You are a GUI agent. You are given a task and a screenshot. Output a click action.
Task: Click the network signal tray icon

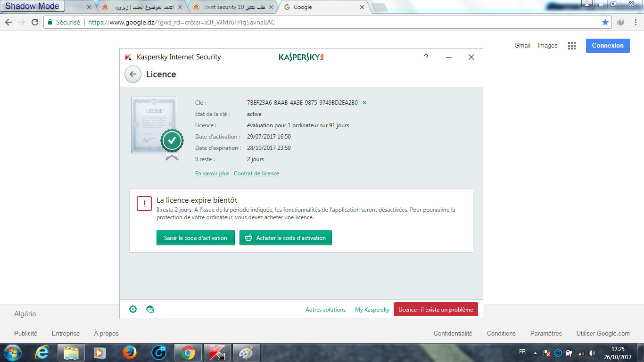pyautogui.click(x=581, y=353)
